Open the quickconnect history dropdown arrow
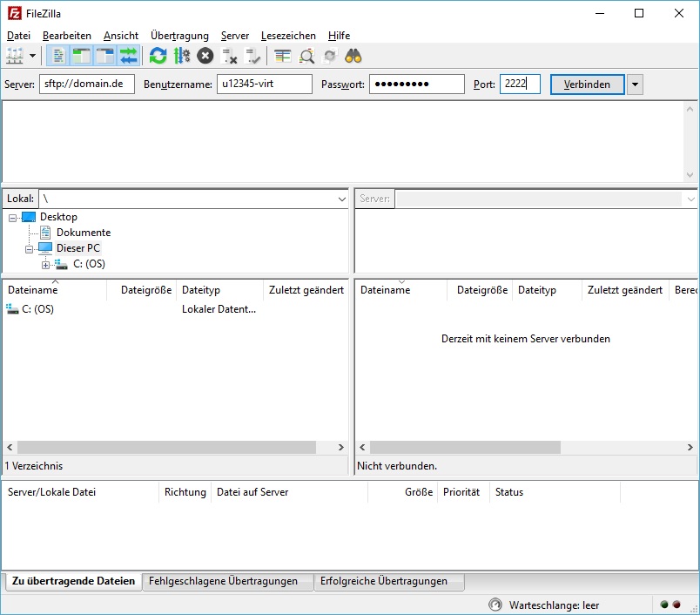700x615 pixels. click(x=635, y=84)
